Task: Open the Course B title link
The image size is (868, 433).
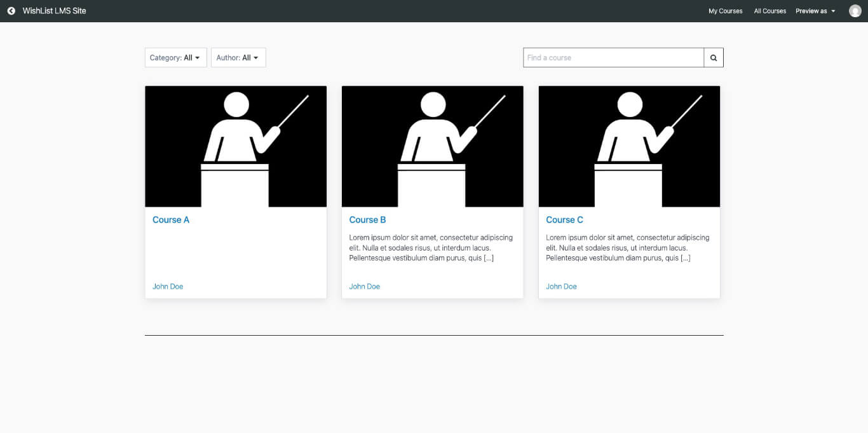Action: click(x=367, y=220)
